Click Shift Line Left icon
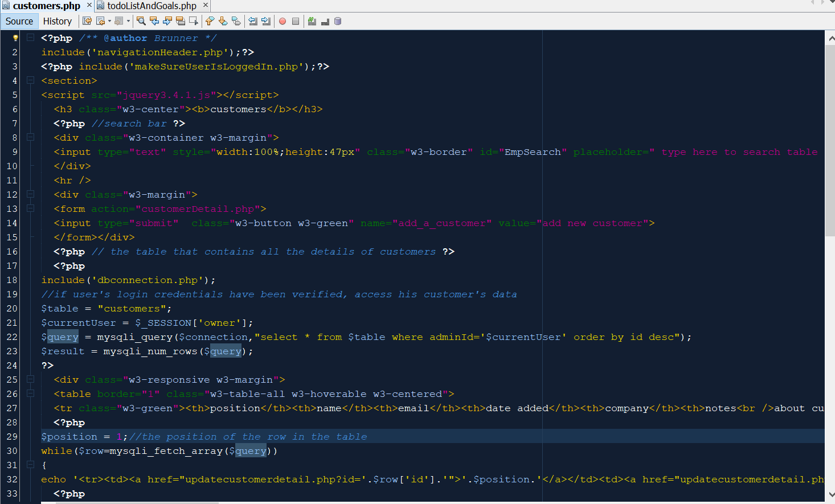The height and width of the screenshot is (504, 835). point(253,21)
